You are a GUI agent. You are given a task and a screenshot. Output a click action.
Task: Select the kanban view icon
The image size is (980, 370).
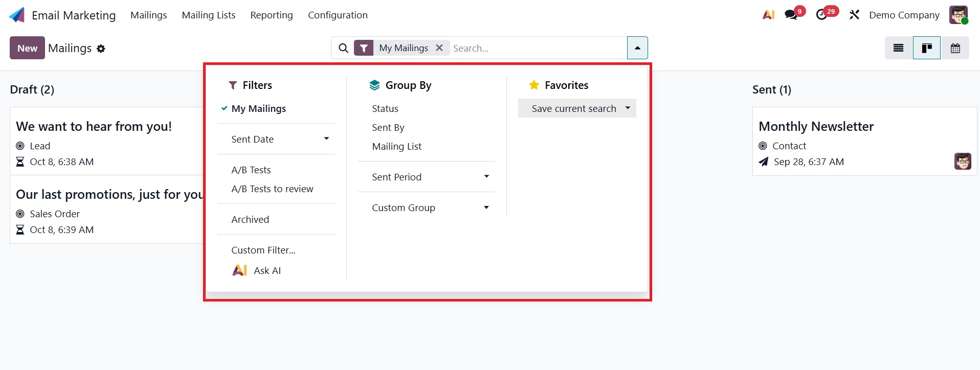click(926, 48)
